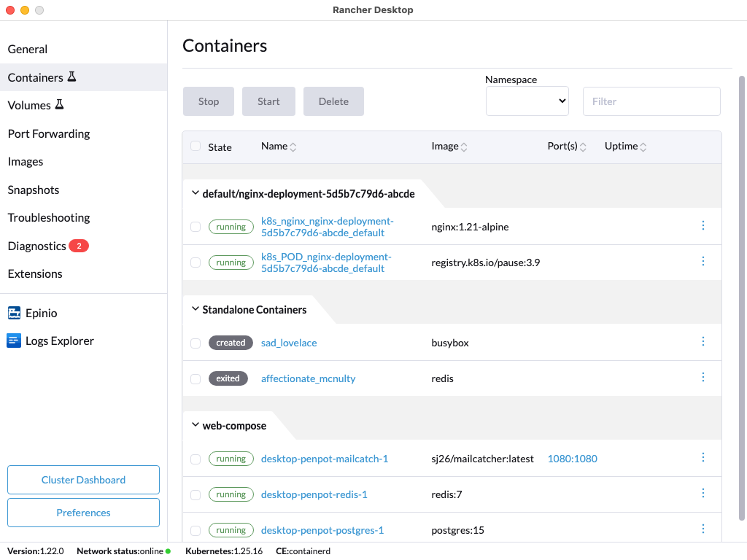Screen dimensions: 747x560
Task: Open the 1080:1080 port link
Action: point(572,459)
